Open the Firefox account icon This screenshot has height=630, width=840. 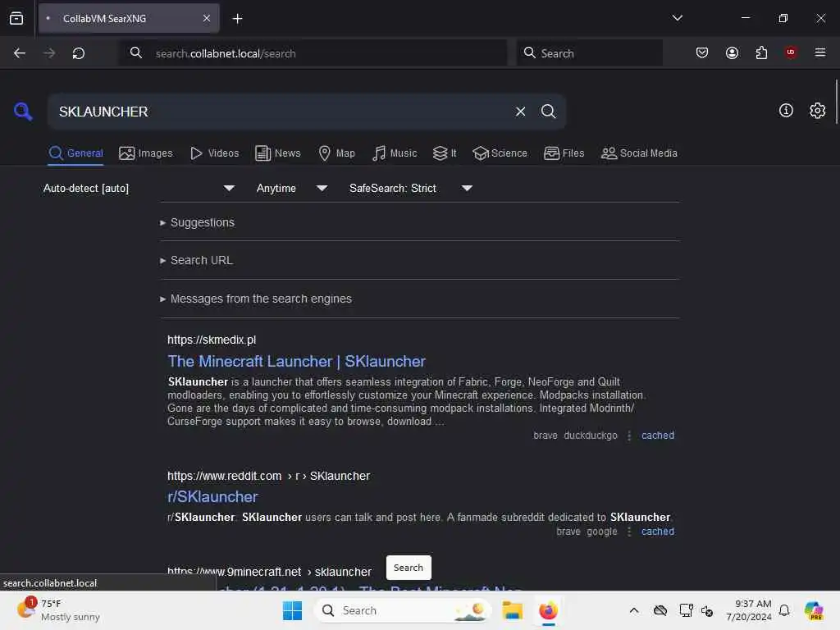point(732,52)
